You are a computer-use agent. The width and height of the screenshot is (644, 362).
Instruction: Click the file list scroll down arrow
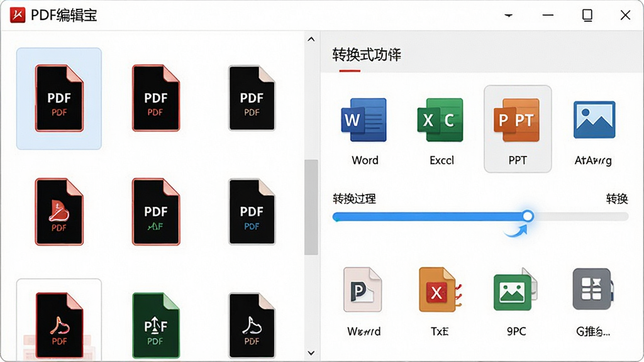(x=311, y=353)
